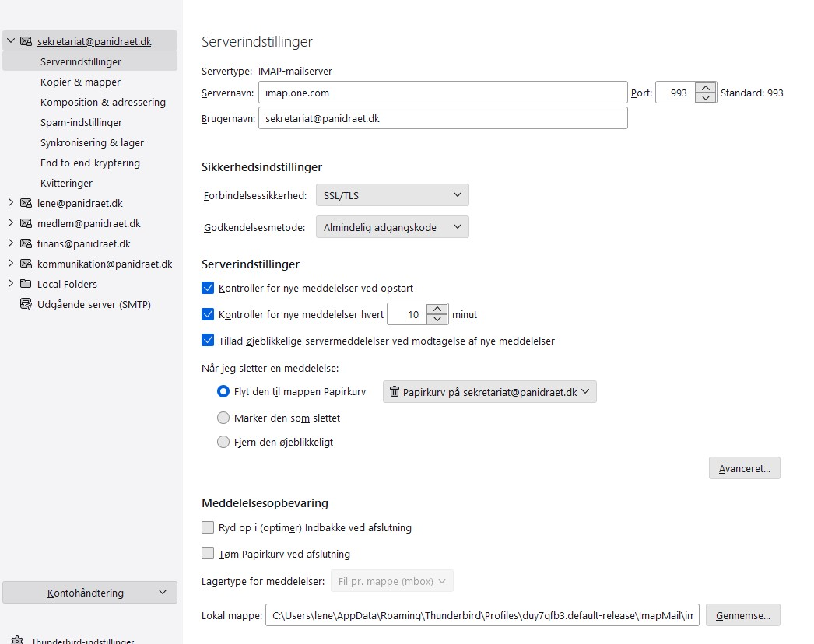Click the finans@panidraet.dk mail account icon
The image size is (814, 644).
(x=26, y=243)
